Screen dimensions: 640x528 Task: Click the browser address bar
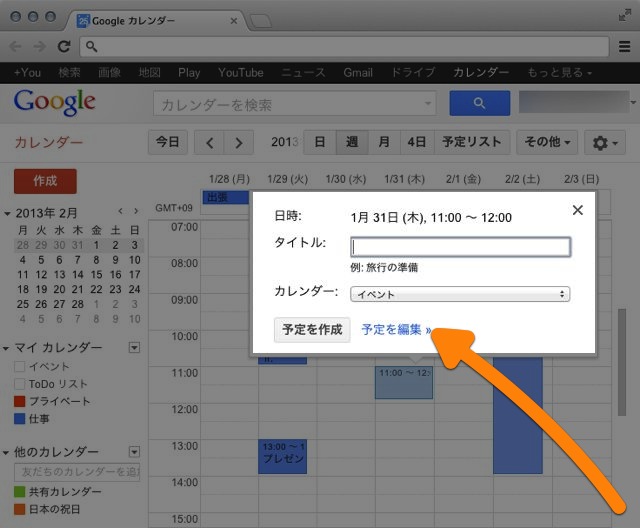344,47
